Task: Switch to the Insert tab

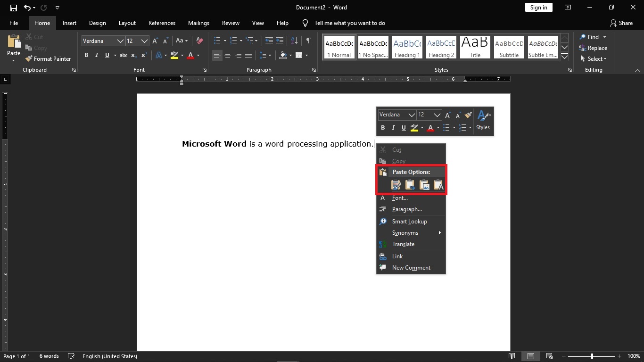Action: tap(69, 23)
